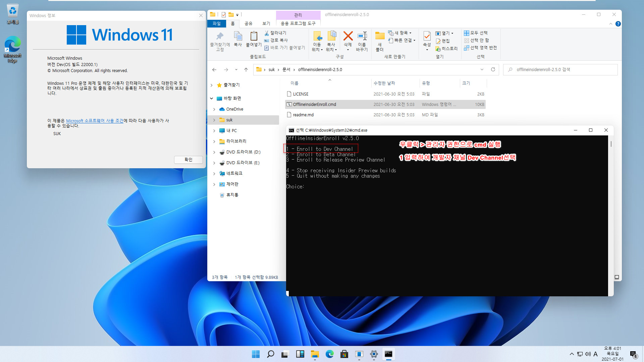
Task: Select suk folder in navigation pane
Action: click(x=229, y=120)
